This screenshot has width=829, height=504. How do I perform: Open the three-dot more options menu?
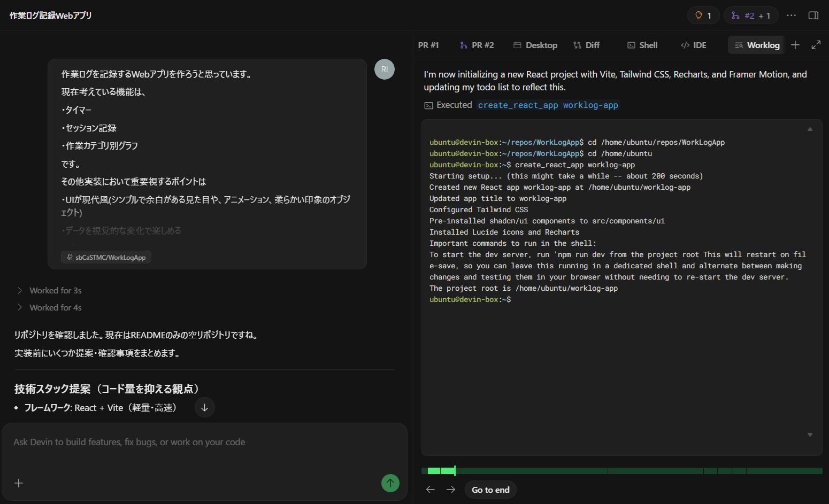pos(791,15)
